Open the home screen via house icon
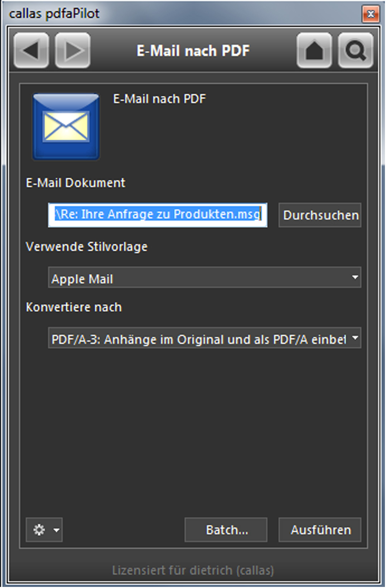Image resolution: width=386 pixels, height=588 pixels. click(314, 51)
